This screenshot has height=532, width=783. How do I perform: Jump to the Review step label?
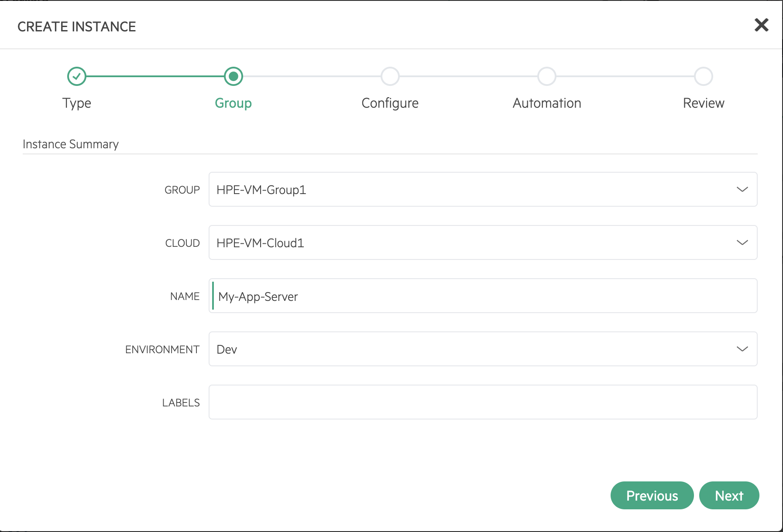click(x=704, y=103)
